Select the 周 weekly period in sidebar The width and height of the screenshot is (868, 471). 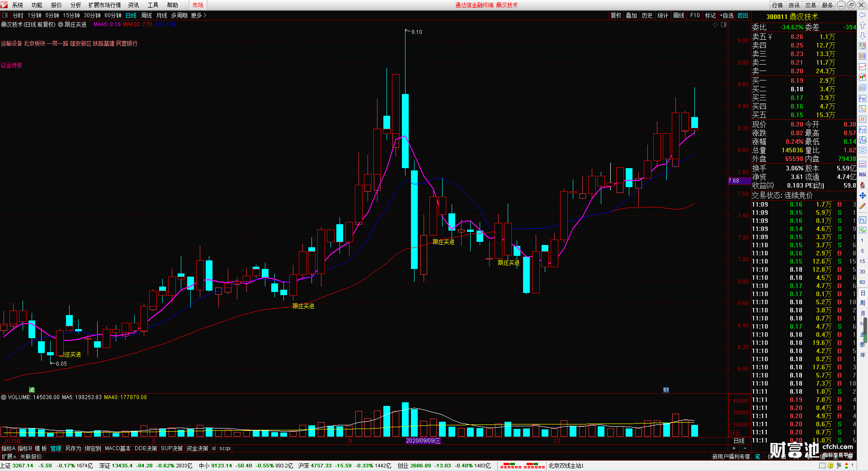(x=862, y=303)
